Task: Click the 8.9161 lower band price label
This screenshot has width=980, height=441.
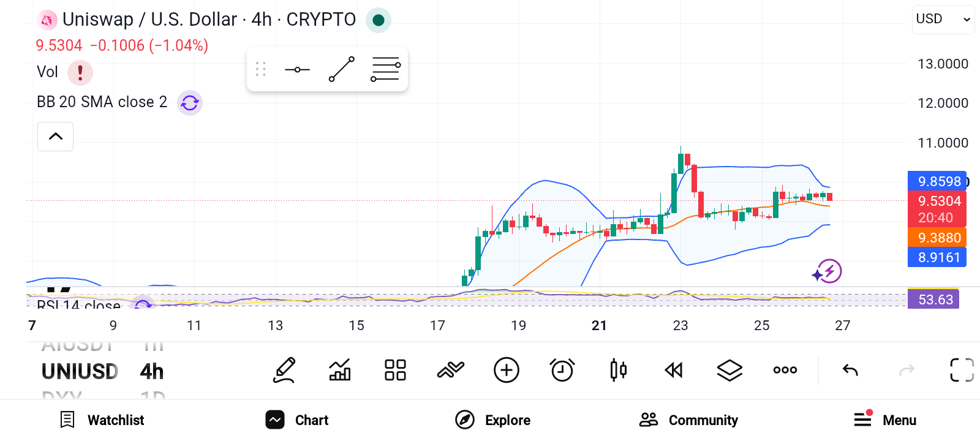Action: pos(937,257)
